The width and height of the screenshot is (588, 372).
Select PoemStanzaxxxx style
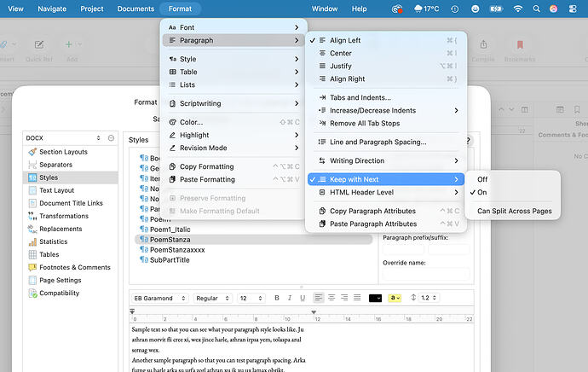click(x=253, y=250)
